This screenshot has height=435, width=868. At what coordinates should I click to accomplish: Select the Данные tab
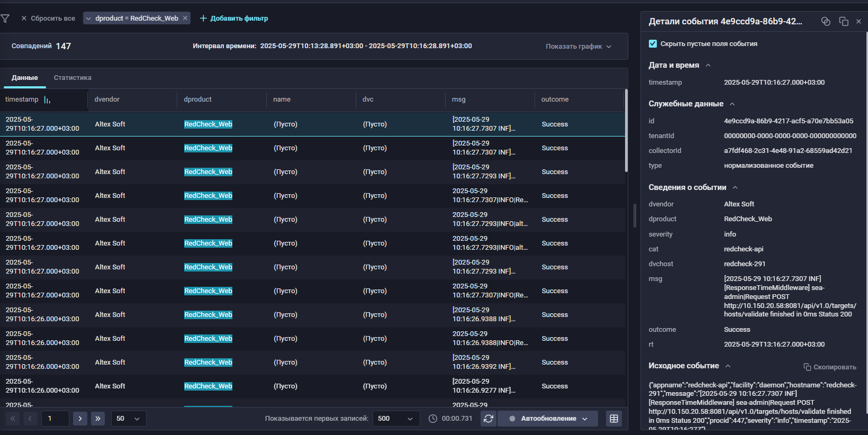click(25, 78)
